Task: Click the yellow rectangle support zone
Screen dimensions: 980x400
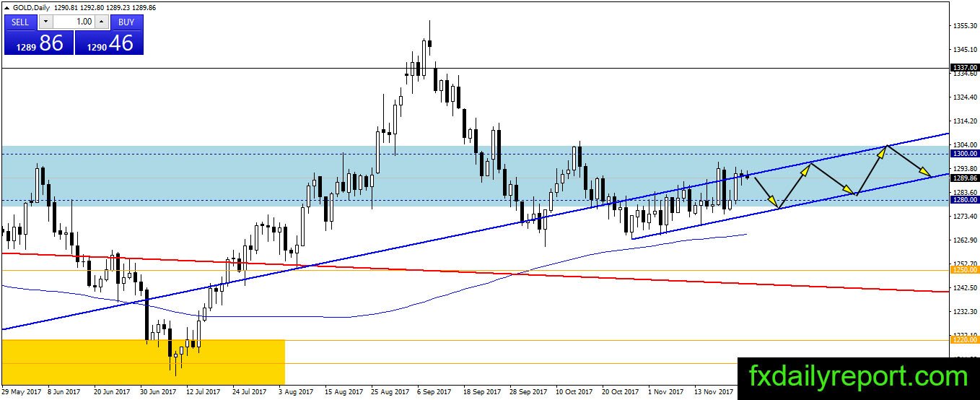Action: [144, 362]
